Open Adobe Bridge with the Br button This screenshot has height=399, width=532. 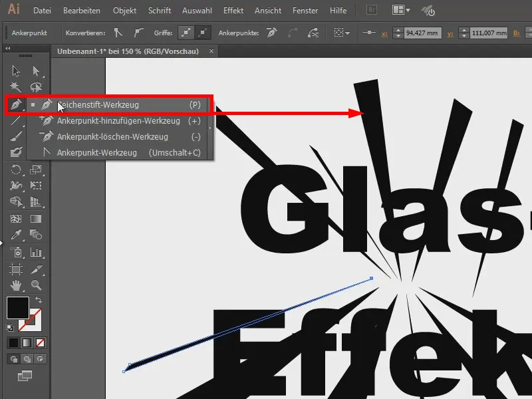pos(372,10)
